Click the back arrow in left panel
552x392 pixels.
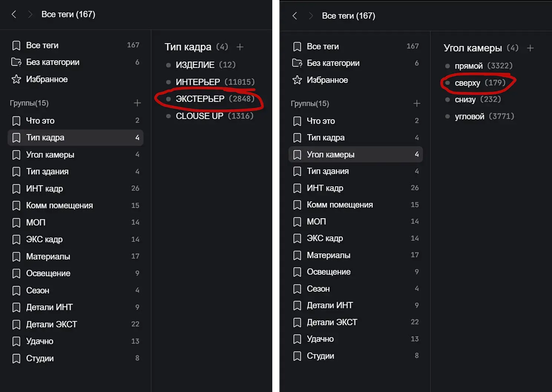[x=14, y=14]
